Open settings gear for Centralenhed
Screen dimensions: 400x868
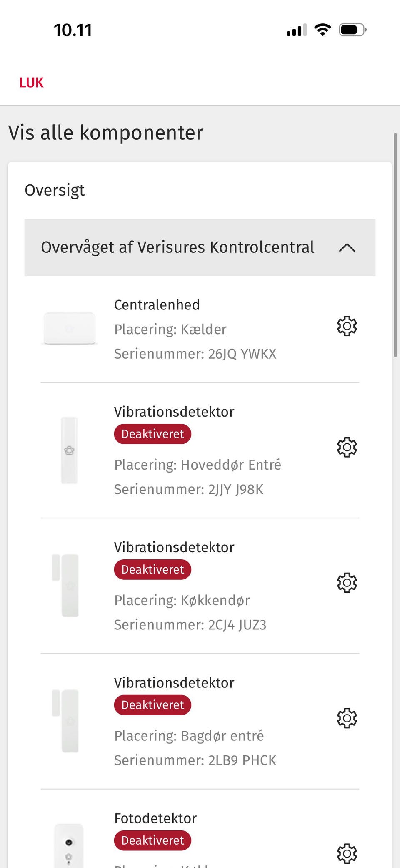point(347,326)
